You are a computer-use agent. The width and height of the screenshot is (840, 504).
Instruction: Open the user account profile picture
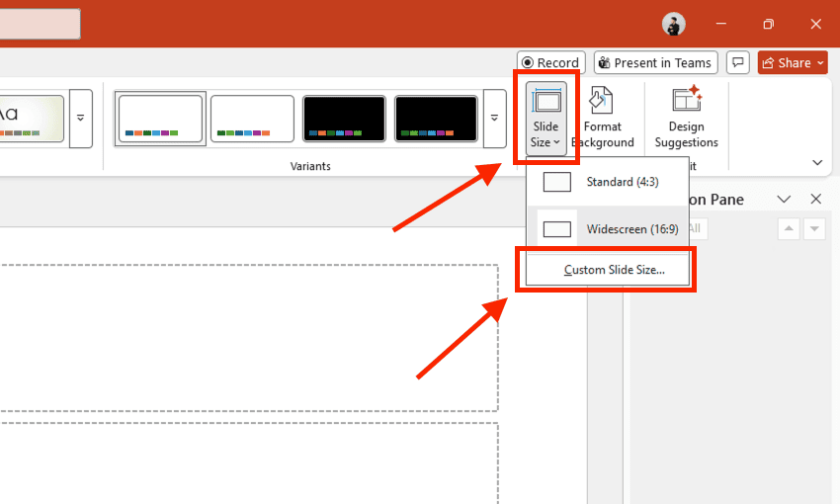tap(674, 24)
